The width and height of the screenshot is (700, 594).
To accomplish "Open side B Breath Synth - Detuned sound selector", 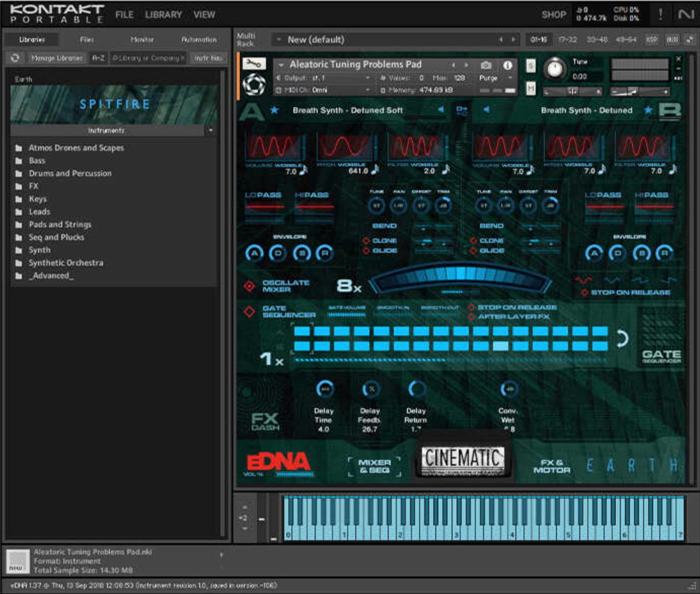I will tap(587, 110).
